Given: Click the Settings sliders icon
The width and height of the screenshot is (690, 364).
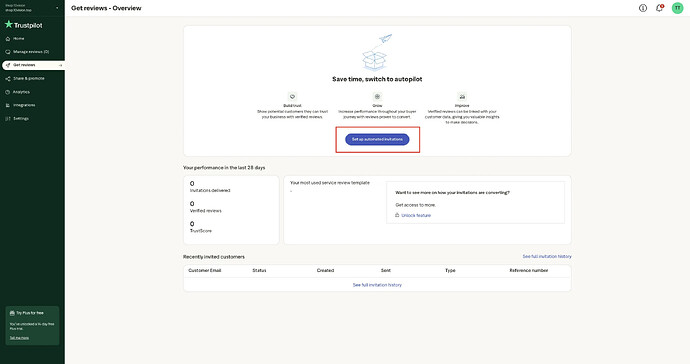Looking at the screenshot, I should (7, 119).
